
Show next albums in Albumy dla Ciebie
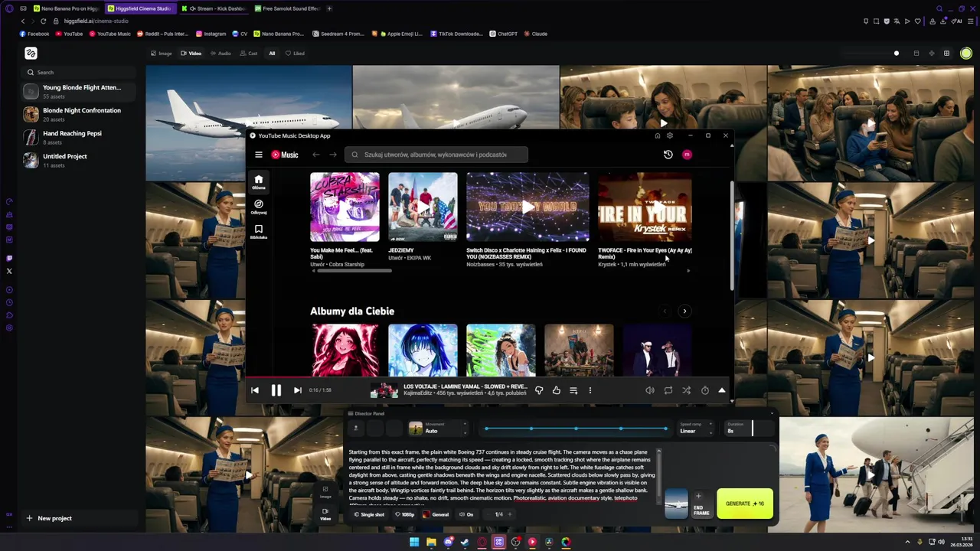click(x=684, y=311)
